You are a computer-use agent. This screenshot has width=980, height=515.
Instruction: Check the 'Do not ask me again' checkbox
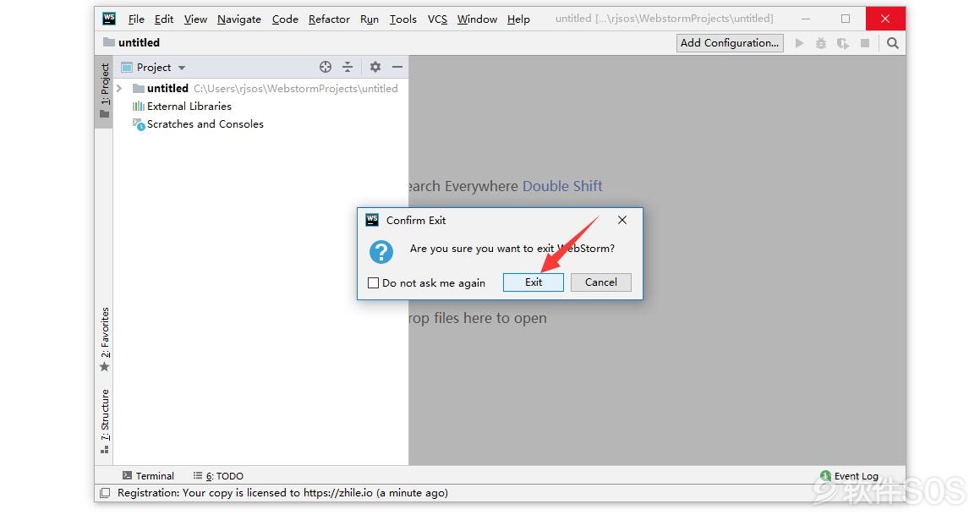coord(373,283)
